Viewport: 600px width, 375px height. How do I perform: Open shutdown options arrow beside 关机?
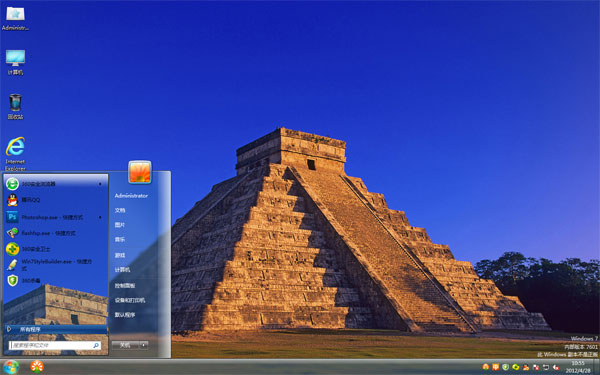tap(143, 345)
